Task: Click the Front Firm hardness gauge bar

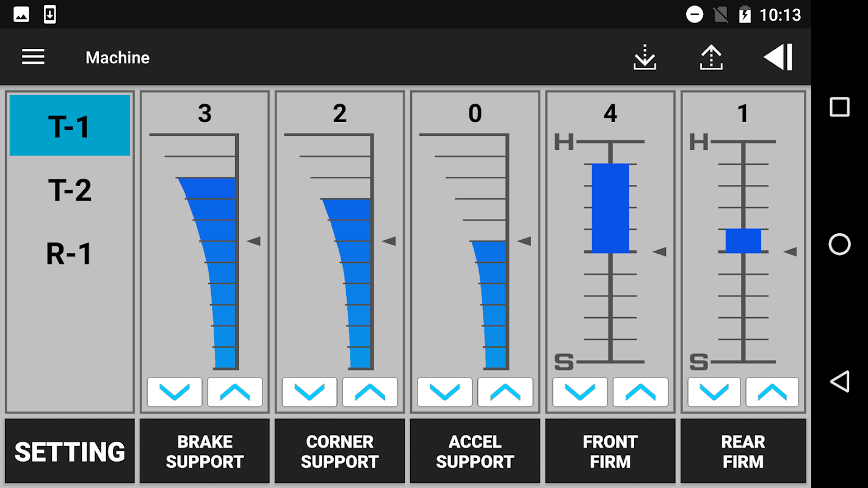Action: [x=610, y=208]
